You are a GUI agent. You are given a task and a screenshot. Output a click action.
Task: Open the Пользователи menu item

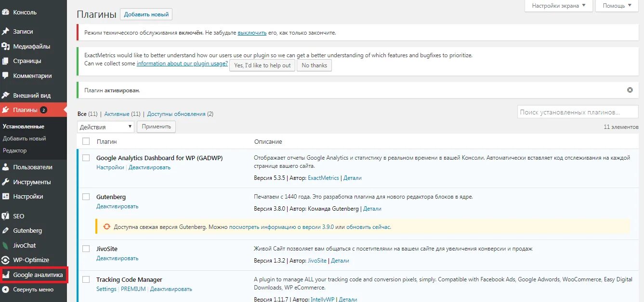click(x=33, y=167)
